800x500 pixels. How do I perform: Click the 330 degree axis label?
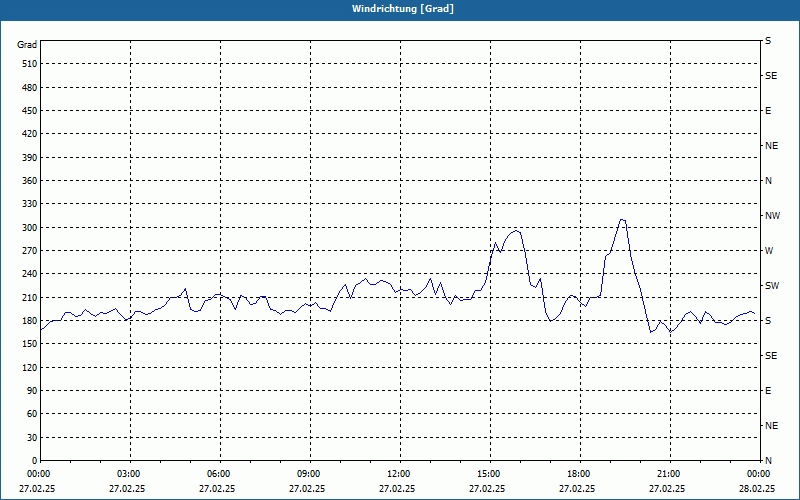point(30,204)
